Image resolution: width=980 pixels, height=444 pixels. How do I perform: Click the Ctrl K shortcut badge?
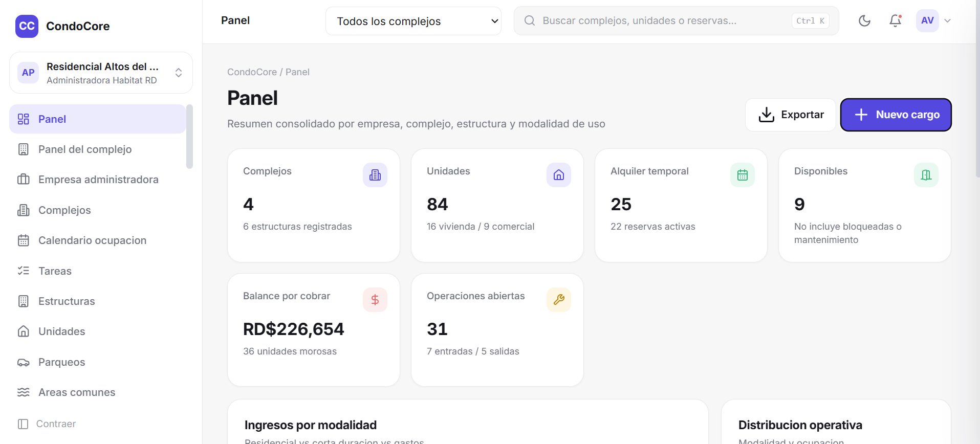(x=810, y=21)
